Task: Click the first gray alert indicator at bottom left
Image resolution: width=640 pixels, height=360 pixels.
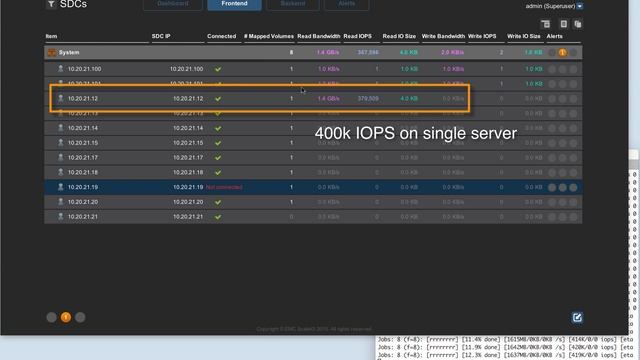Action: [51, 317]
